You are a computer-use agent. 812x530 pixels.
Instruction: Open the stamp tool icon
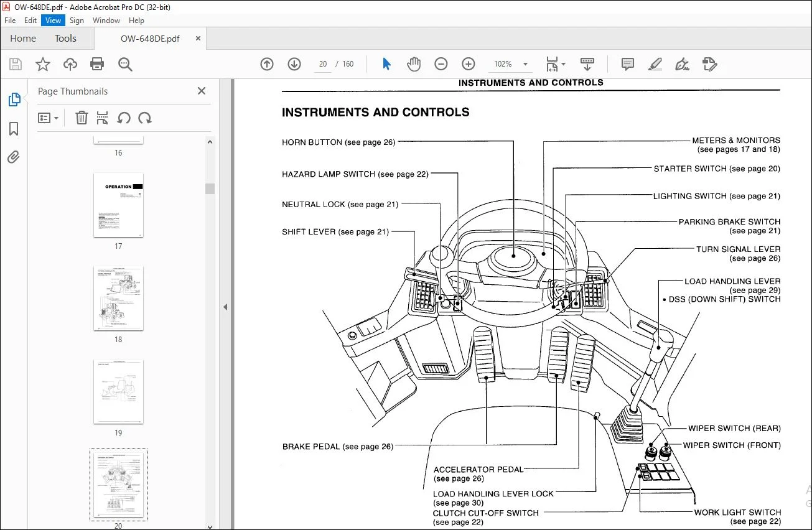[x=709, y=64]
